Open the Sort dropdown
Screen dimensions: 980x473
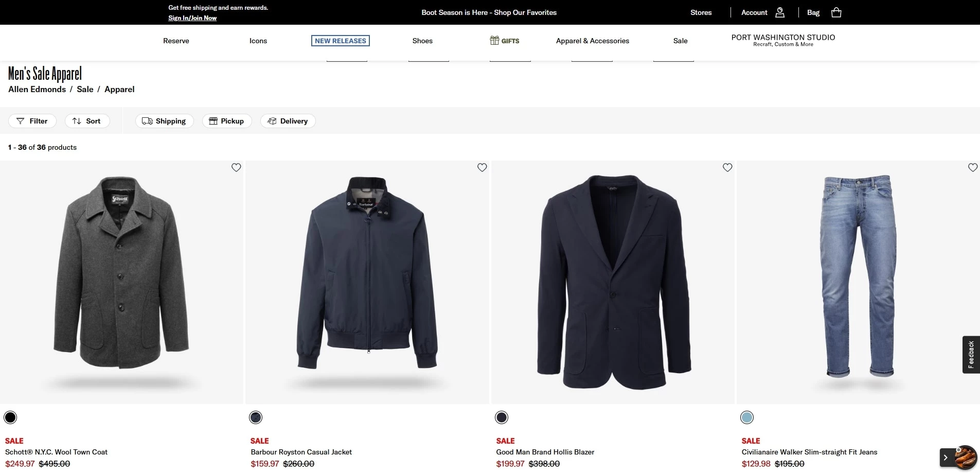pos(87,121)
